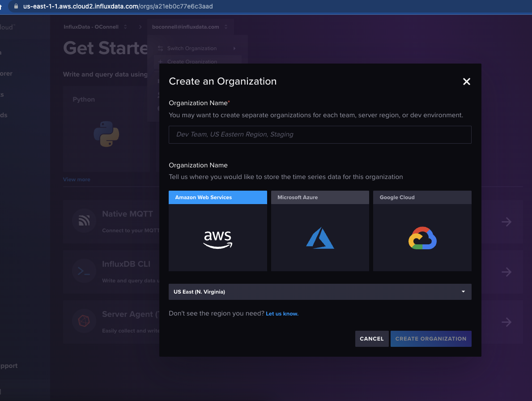Select the AWS logo icon
Screen dimensions: 532x401
click(x=217, y=239)
